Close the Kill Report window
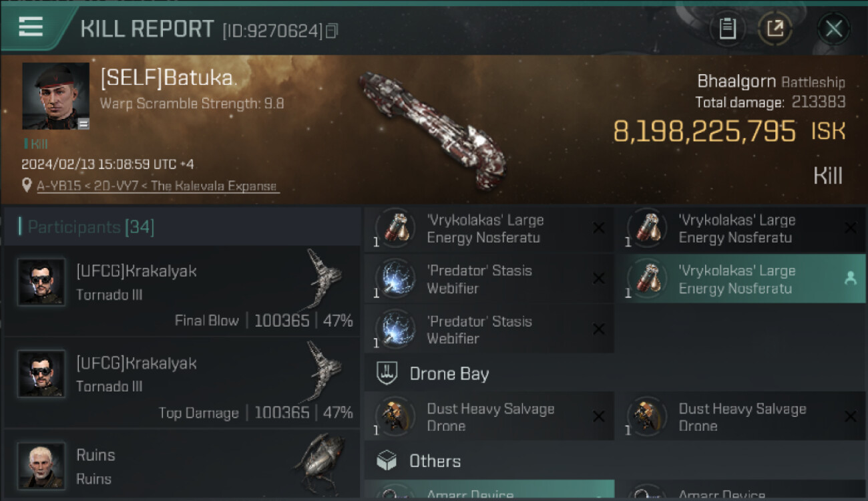Viewport: 868px width, 501px height. point(833,29)
